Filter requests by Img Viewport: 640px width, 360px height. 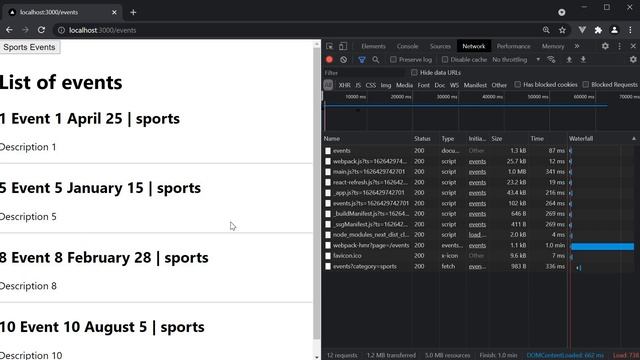(x=386, y=85)
